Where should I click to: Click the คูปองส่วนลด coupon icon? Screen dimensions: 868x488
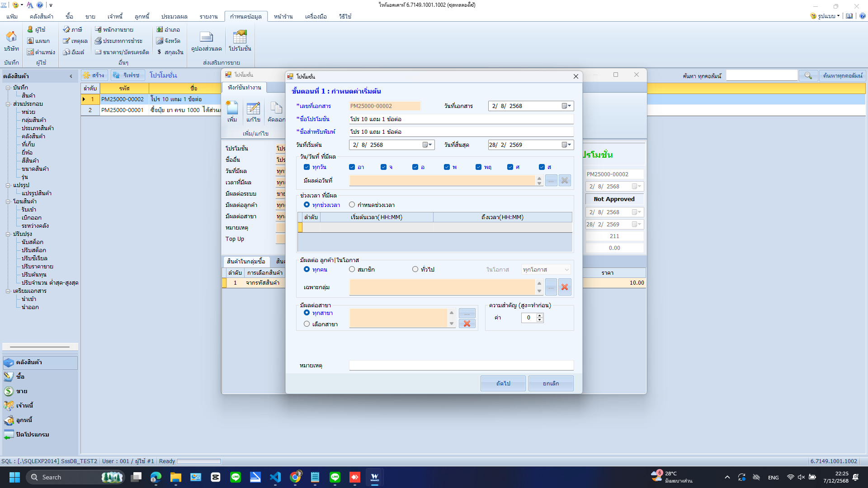tap(206, 37)
